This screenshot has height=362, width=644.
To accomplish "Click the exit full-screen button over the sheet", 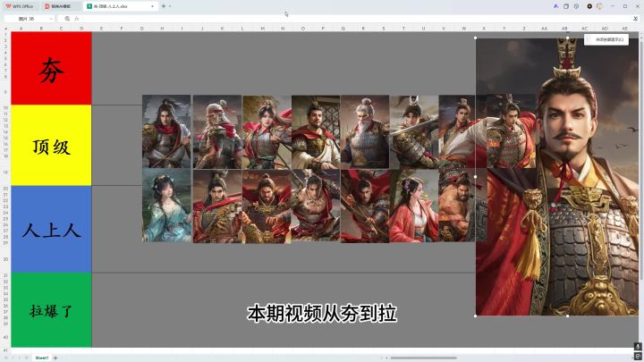I will [606, 39].
